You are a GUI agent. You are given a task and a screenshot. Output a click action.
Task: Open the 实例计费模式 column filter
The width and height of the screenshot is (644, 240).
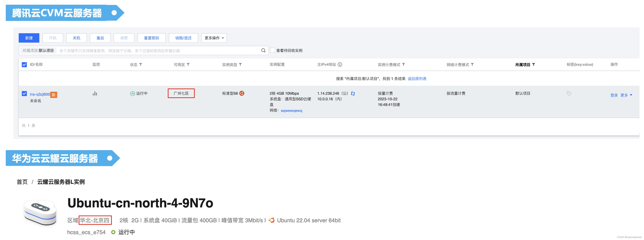click(x=404, y=64)
